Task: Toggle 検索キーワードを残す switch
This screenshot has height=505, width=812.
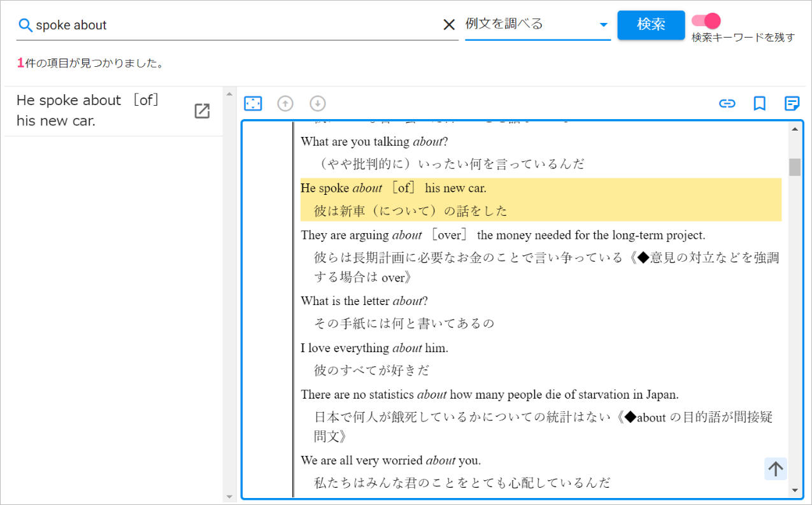Action: coord(706,20)
